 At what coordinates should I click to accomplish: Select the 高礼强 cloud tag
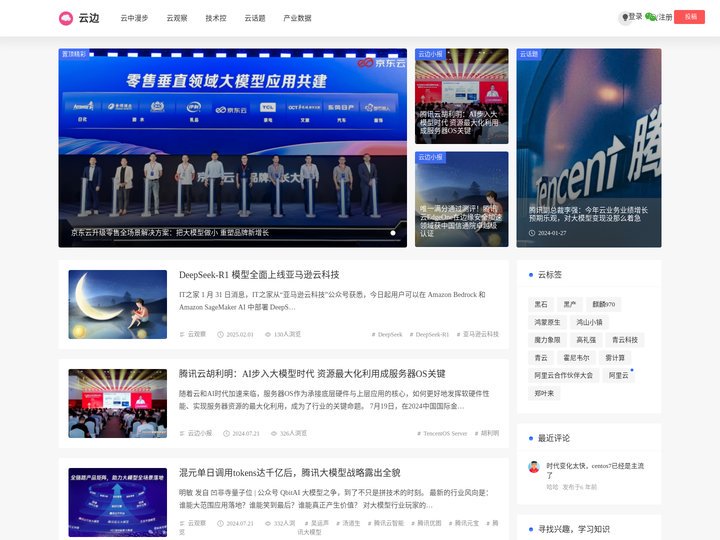[586, 340]
